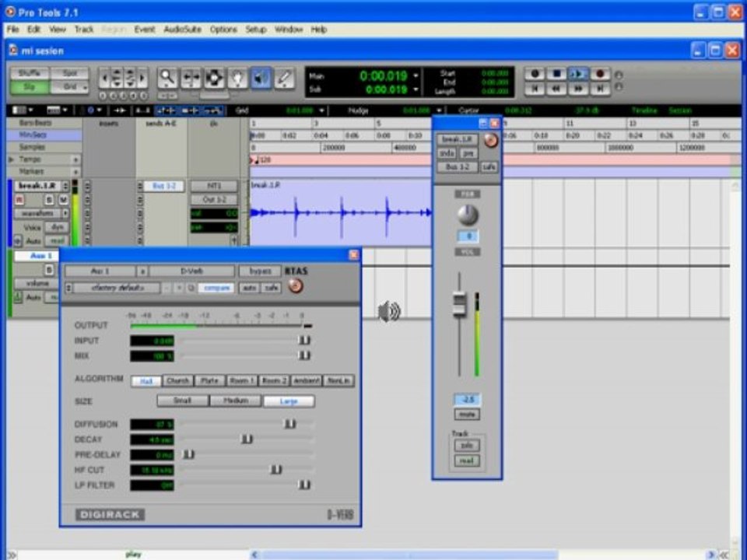747x560 pixels.
Task: Select the Grabber hand tool
Action: (x=237, y=78)
